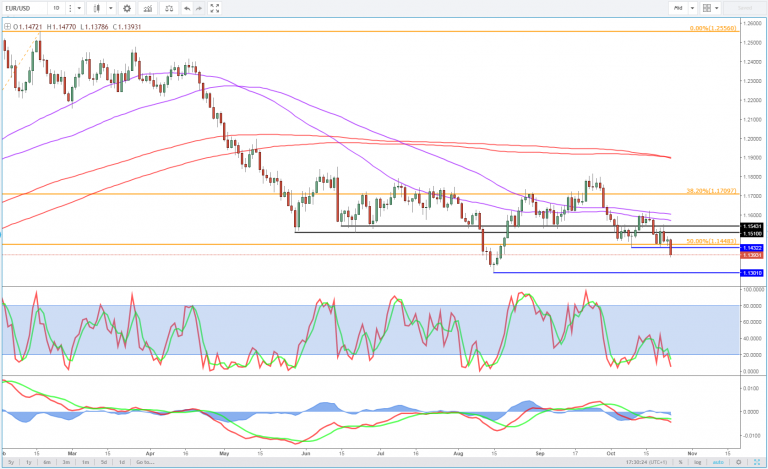Select the 1m time range

pyautogui.click(x=85, y=462)
